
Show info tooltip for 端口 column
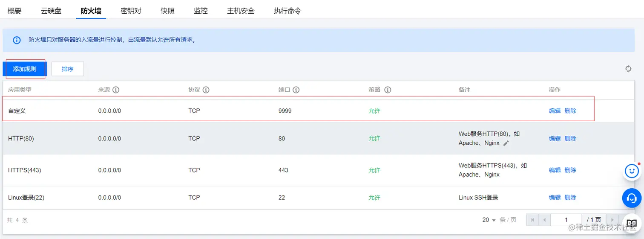(296, 90)
